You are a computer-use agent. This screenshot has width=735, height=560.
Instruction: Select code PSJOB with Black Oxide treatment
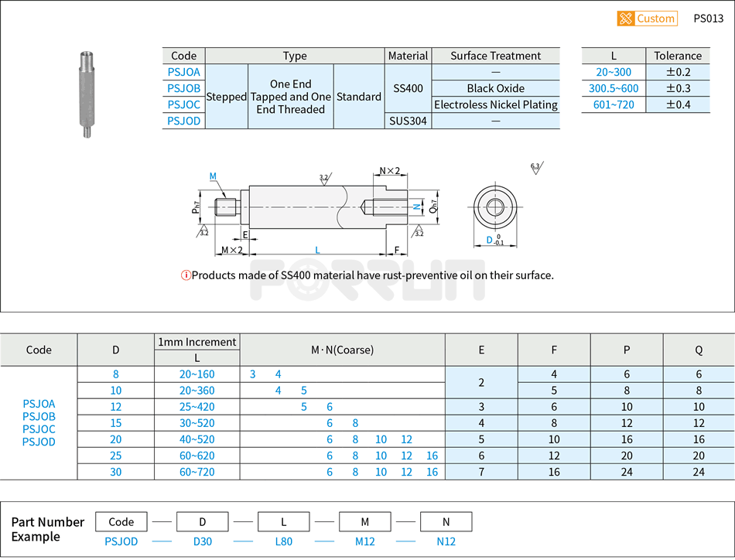183,88
